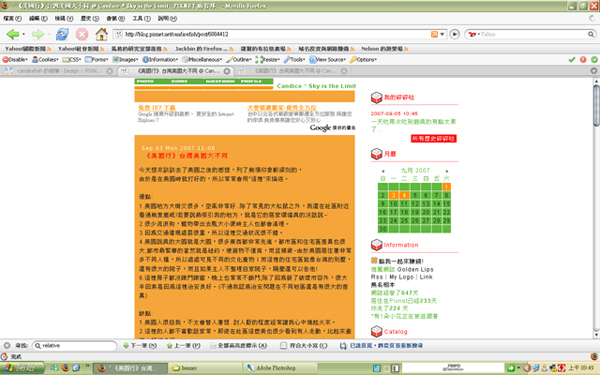This screenshot has height=375, width=600.
Task: Go to the Home page icon
Action: (x=101, y=34)
